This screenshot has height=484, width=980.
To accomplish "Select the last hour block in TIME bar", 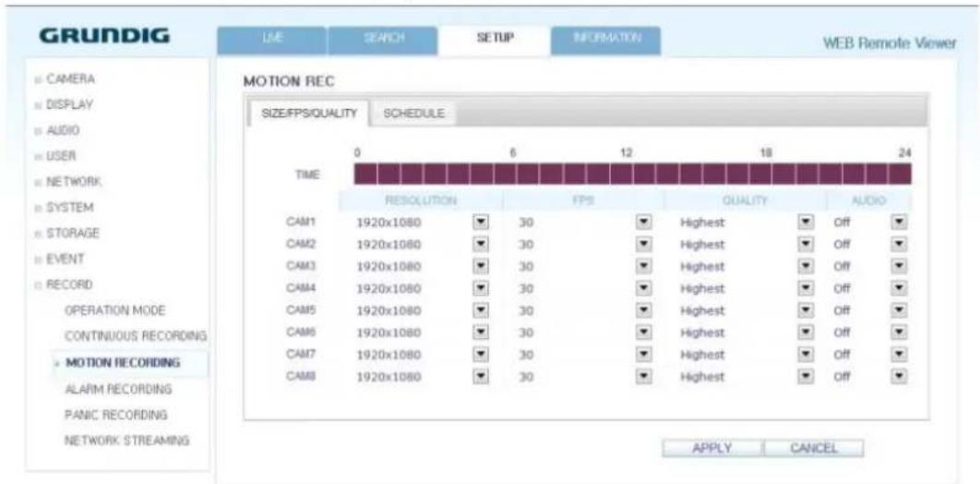I will [x=900, y=175].
